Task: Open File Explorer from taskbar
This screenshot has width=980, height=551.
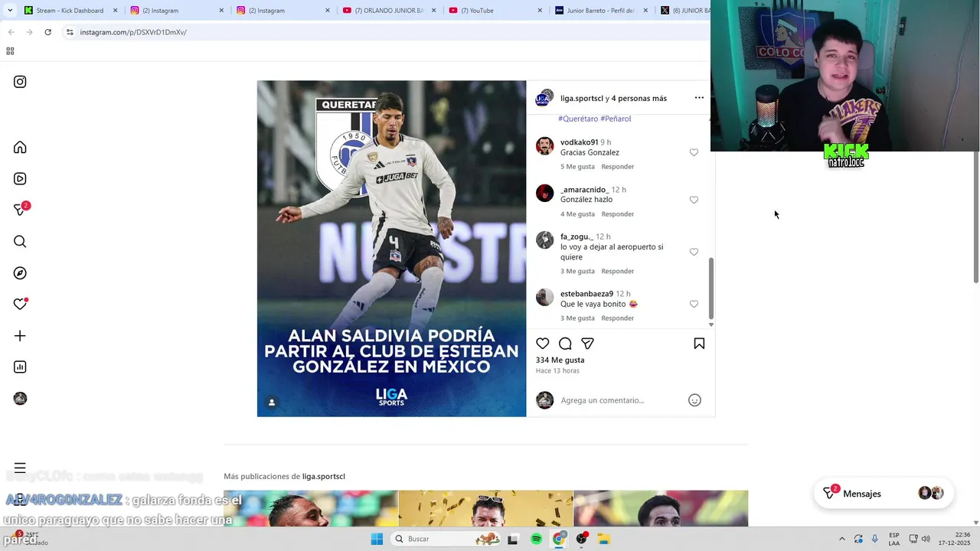Action: [603, 539]
